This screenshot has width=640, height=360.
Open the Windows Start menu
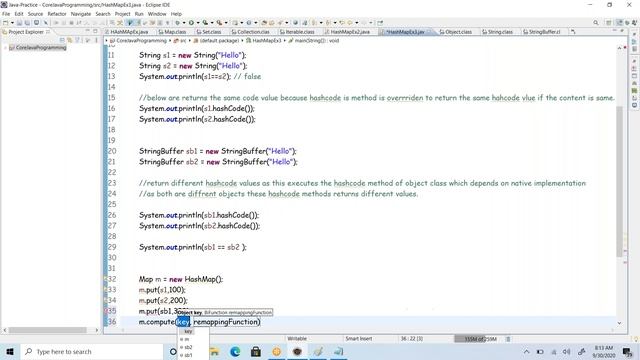10,351
